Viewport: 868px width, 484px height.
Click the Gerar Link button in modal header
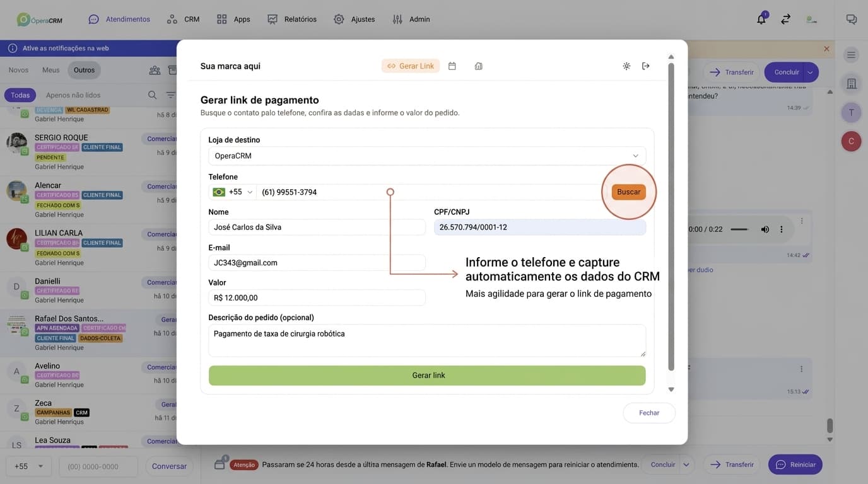point(411,66)
